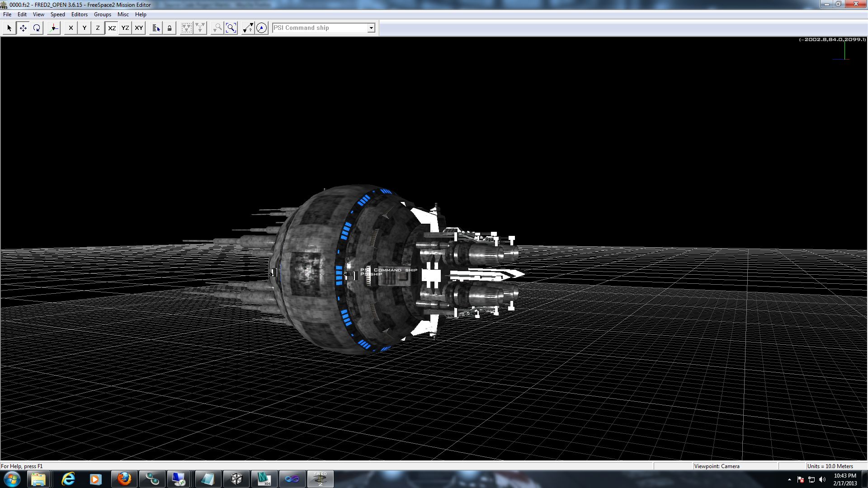Toggle XZ plane constraint

[x=112, y=28]
